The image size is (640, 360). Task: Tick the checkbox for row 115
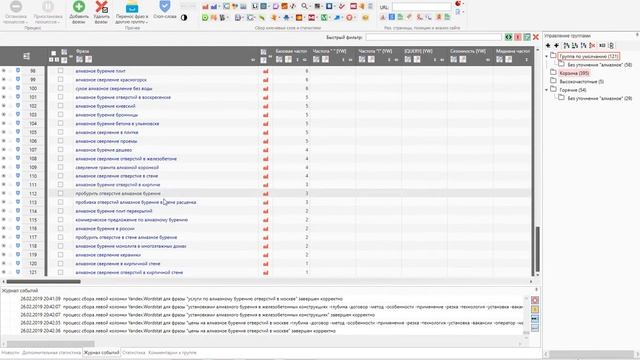(x=60, y=220)
